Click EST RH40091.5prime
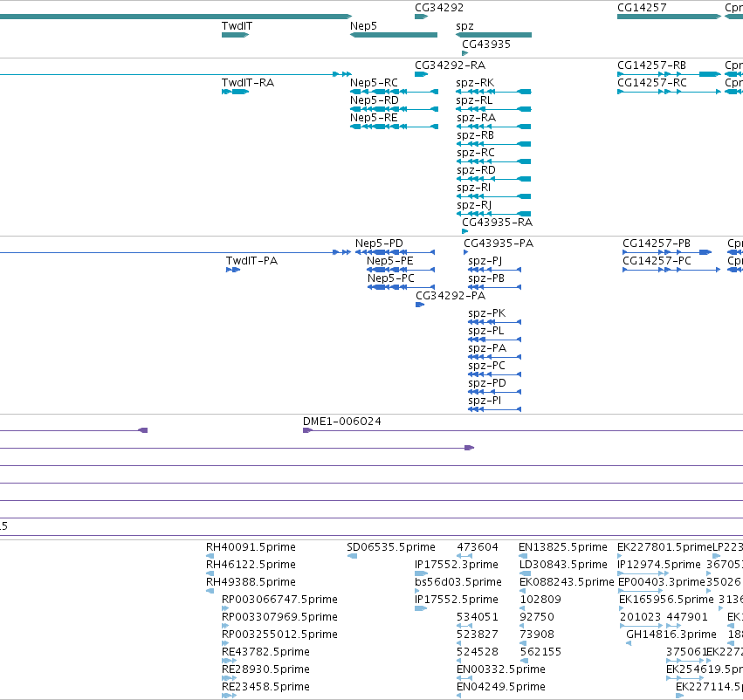This screenshot has height=700, width=743. coord(251,547)
